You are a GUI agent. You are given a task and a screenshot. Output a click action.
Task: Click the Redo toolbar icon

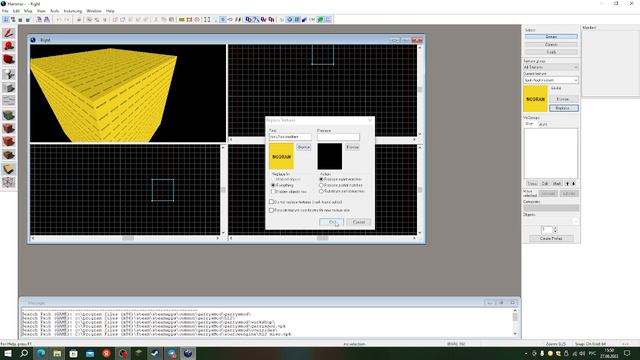click(68, 20)
